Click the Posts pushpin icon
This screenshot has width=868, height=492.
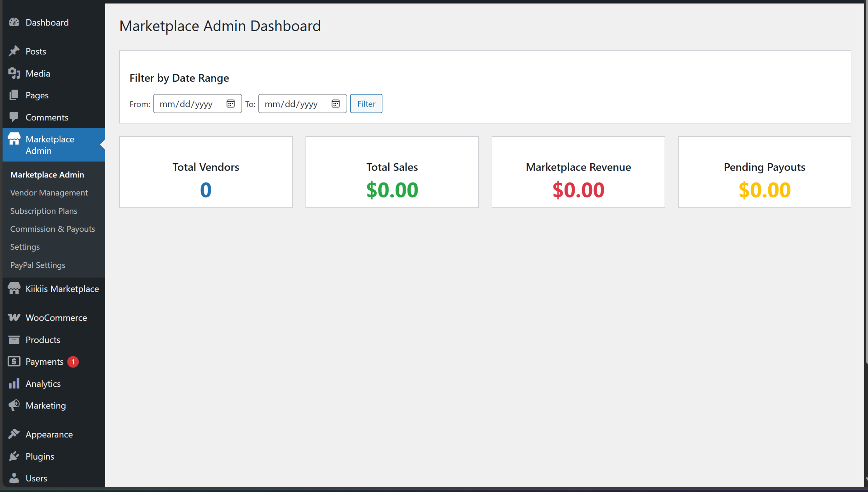coord(14,51)
